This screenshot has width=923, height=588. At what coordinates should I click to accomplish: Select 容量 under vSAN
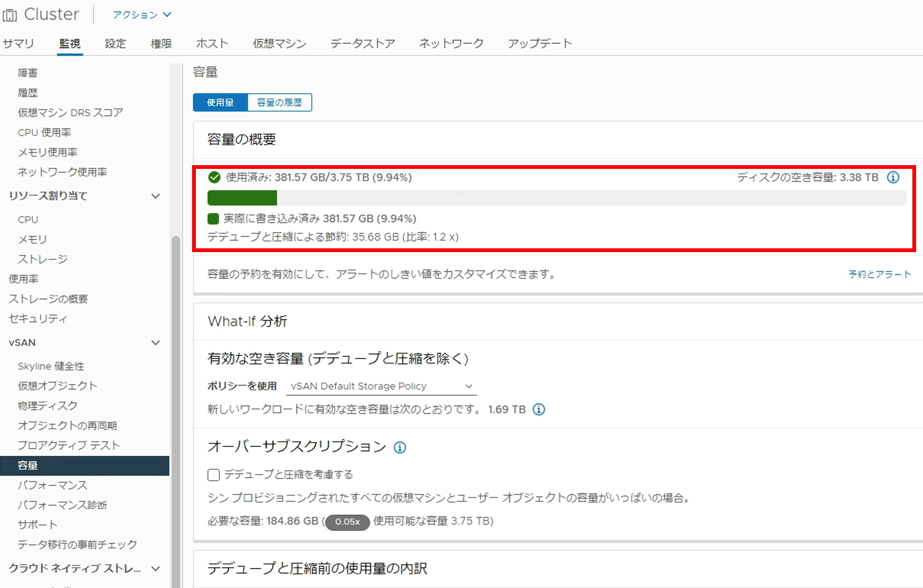pyautogui.click(x=84, y=466)
